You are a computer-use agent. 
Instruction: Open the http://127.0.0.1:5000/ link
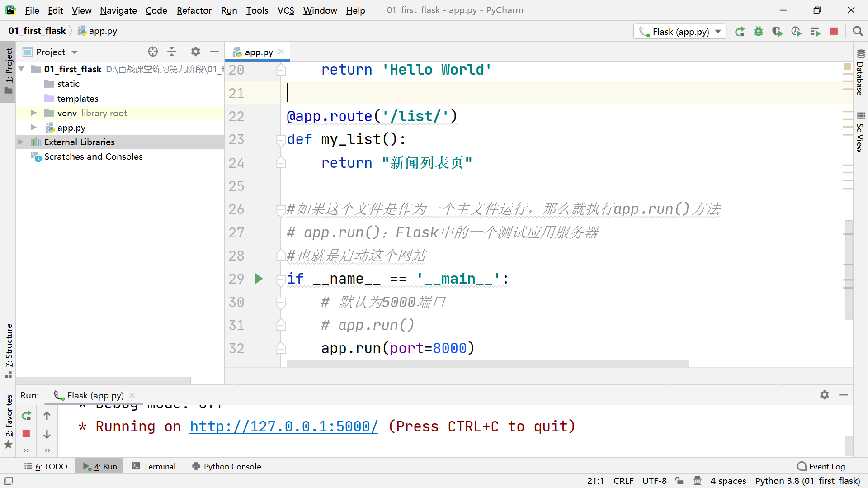pos(284,426)
